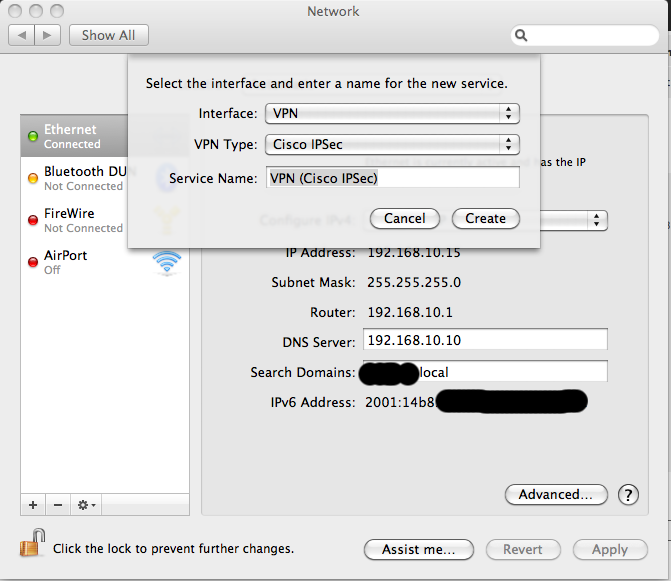Click the search magnifier icon

(x=521, y=35)
